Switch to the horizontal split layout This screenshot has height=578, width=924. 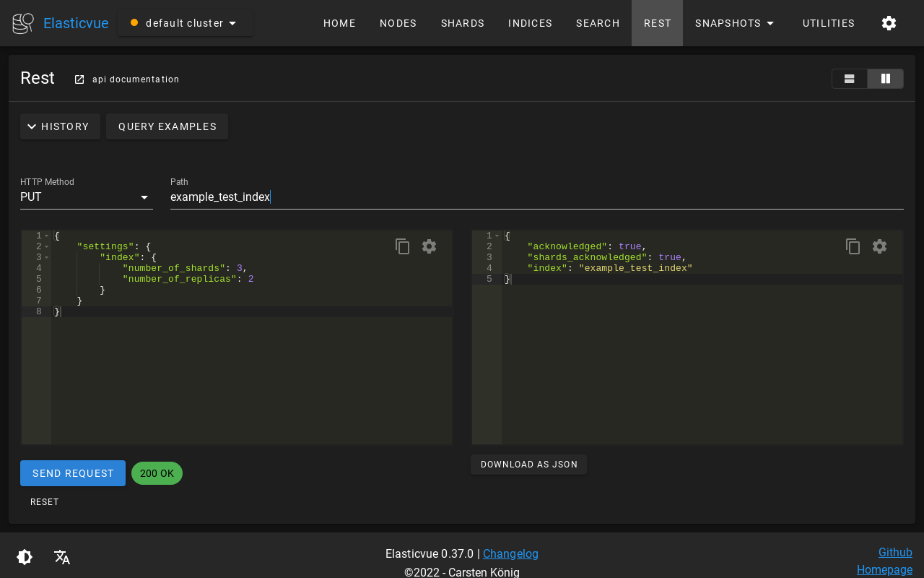pyautogui.click(x=850, y=79)
